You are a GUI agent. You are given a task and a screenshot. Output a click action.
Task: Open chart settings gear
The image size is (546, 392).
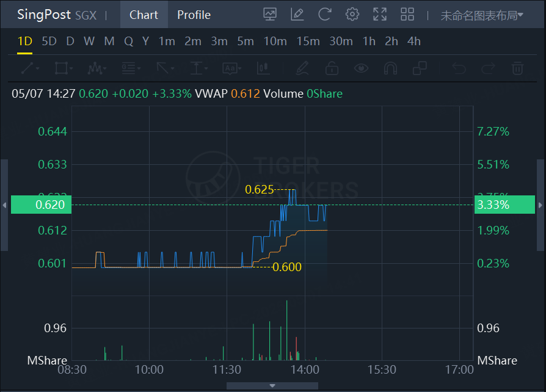pyautogui.click(x=352, y=15)
